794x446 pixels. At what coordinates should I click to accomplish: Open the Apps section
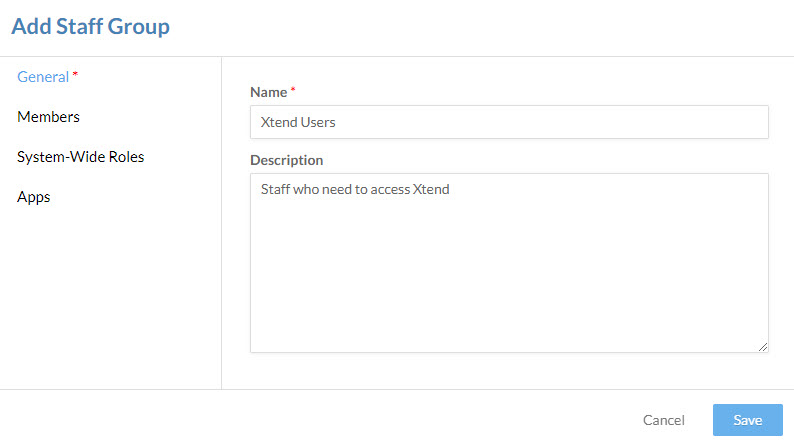click(x=33, y=197)
